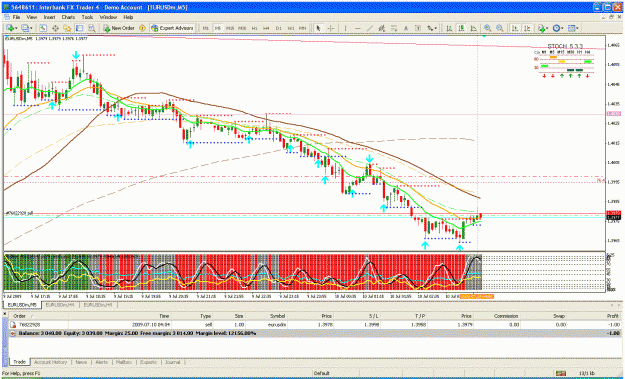Expand the Profiles dropdown arrow
Screen dimensions: 625x379
point(31,28)
